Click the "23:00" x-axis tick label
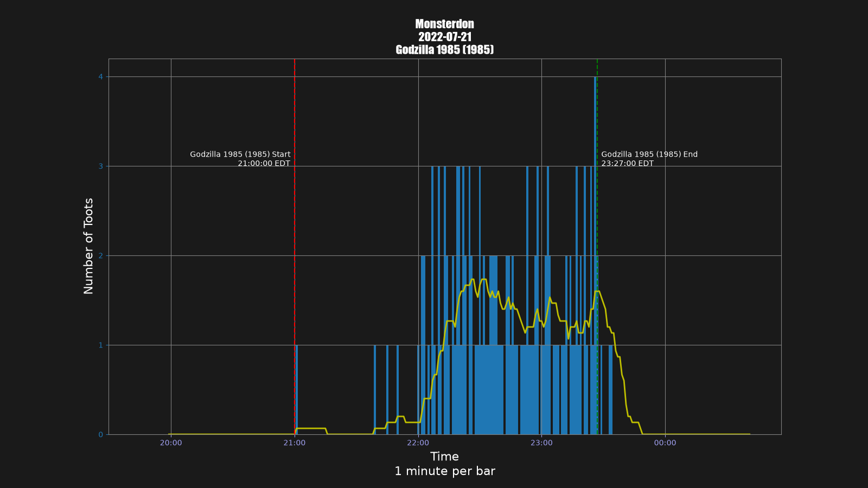Viewport: 868px width, 488px height. (x=541, y=443)
